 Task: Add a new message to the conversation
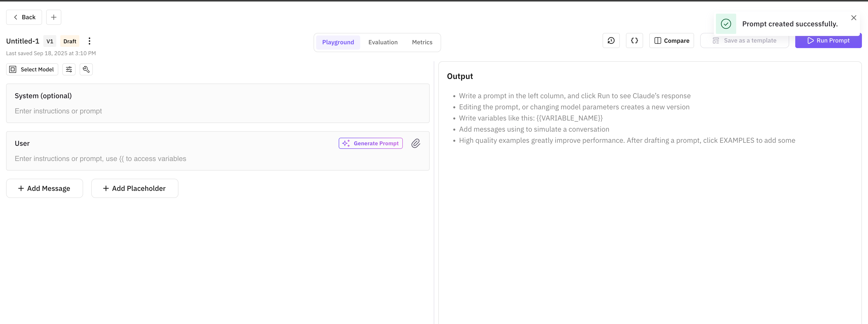[44, 188]
